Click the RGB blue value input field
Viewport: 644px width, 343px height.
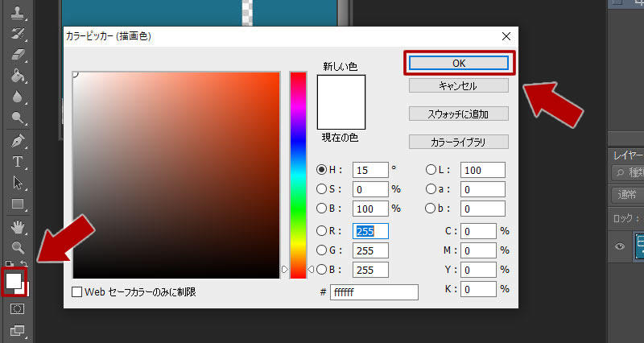point(370,270)
